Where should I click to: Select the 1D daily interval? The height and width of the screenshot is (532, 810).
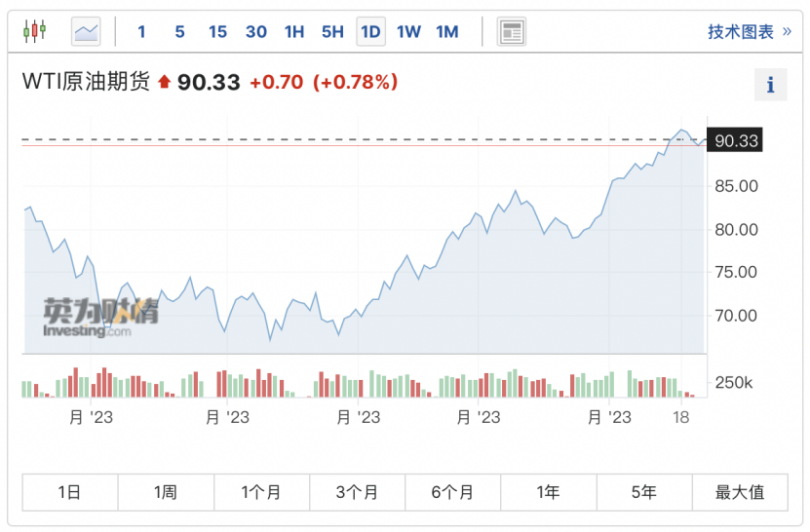pyautogui.click(x=370, y=31)
